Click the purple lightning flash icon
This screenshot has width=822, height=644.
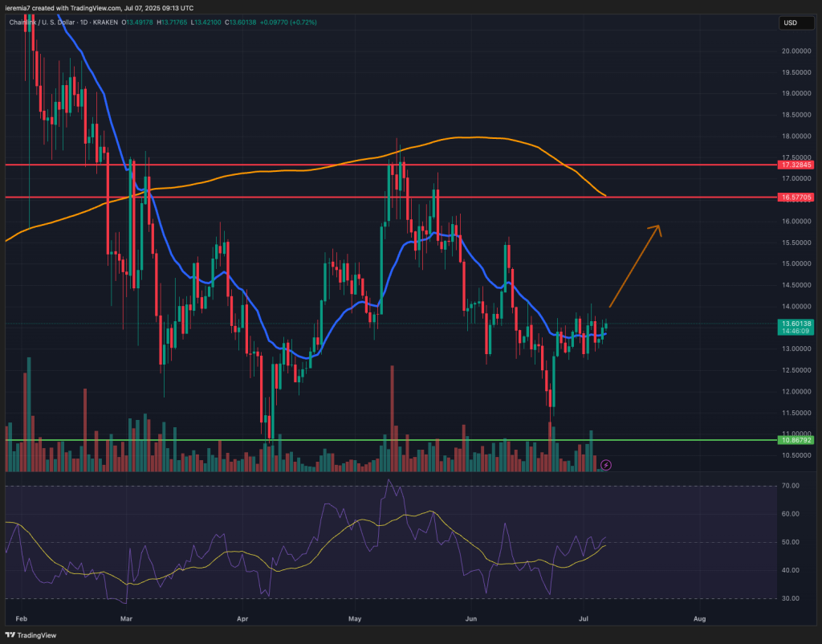click(x=605, y=465)
